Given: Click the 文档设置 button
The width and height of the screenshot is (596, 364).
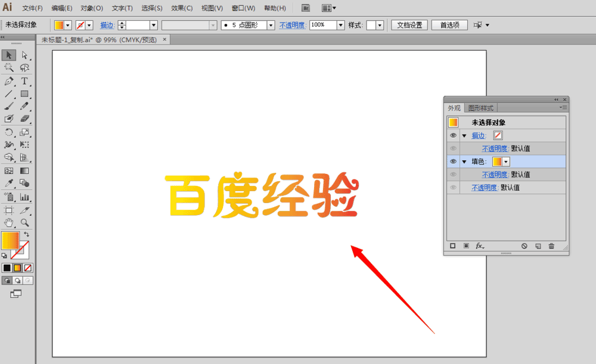Looking at the screenshot, I should click(x=409, y=25).
